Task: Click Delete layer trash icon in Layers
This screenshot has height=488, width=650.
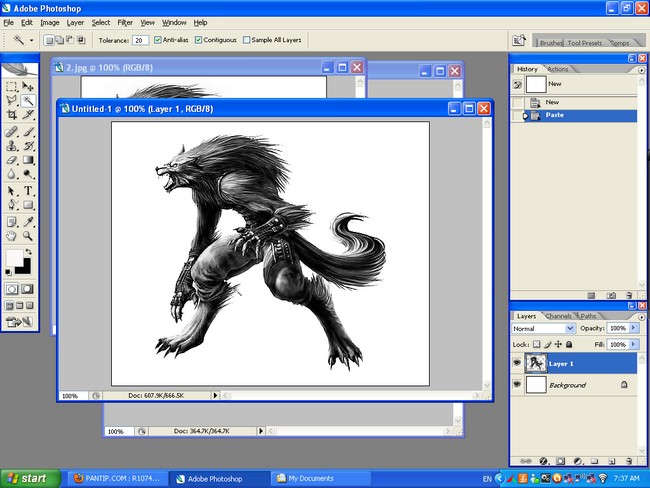Action: [x=629, y=461]
